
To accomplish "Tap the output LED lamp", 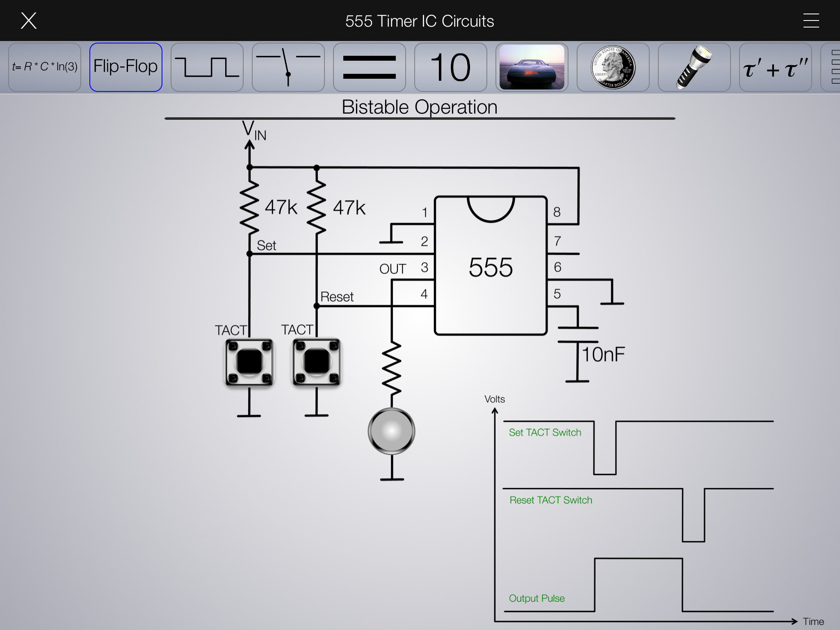I will 392,431.
